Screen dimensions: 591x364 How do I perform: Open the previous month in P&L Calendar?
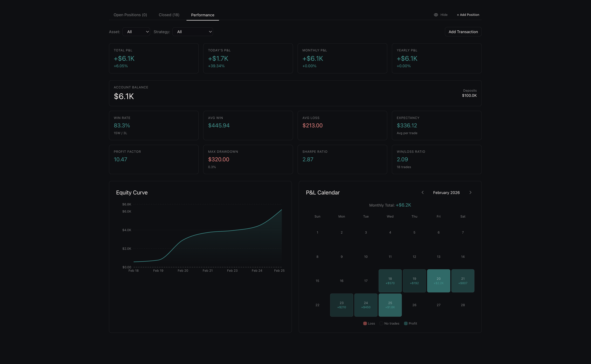[x=423, y=192]
